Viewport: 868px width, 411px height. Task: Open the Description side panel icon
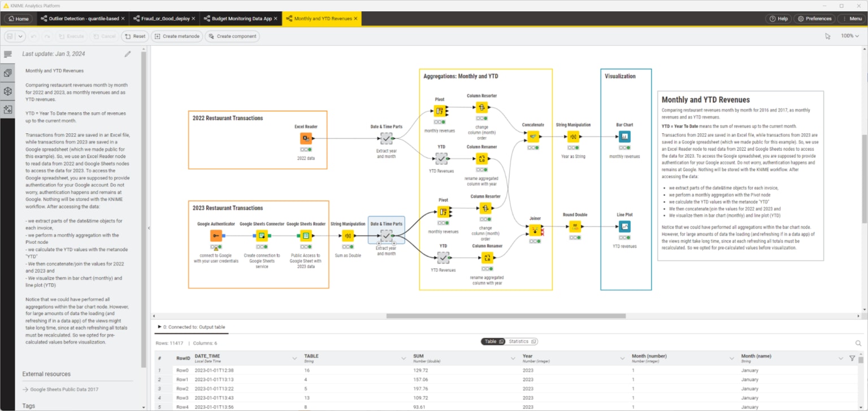(x=8, y=55)
